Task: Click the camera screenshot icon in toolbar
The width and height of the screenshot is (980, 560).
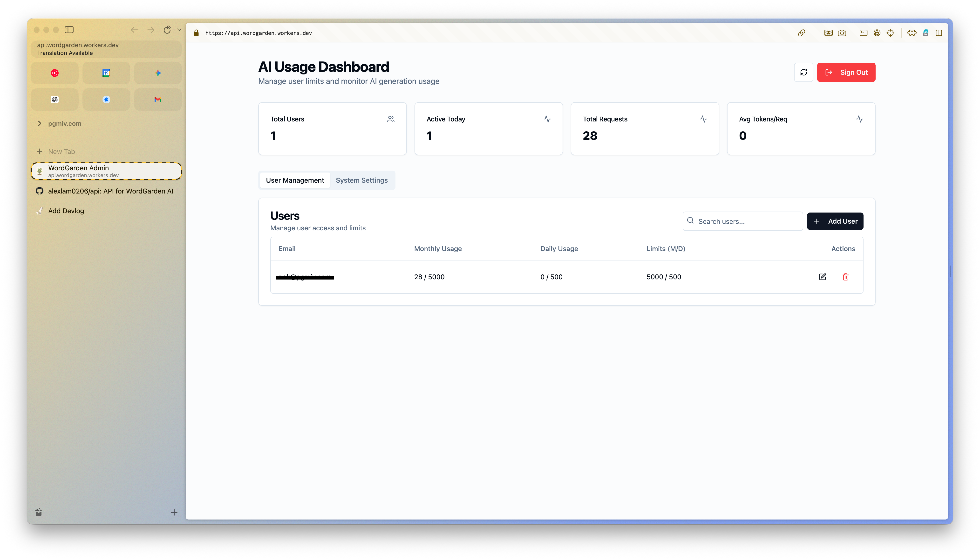Action: [842, 33]
